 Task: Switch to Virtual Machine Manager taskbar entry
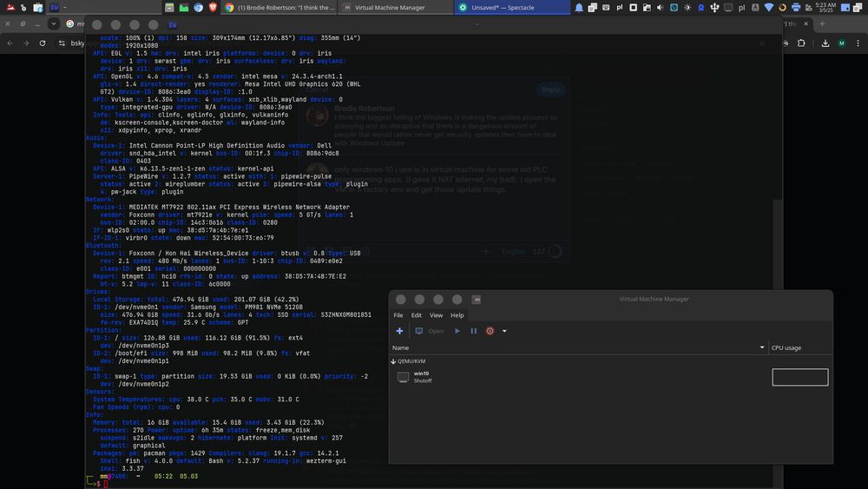coord(395,8)
